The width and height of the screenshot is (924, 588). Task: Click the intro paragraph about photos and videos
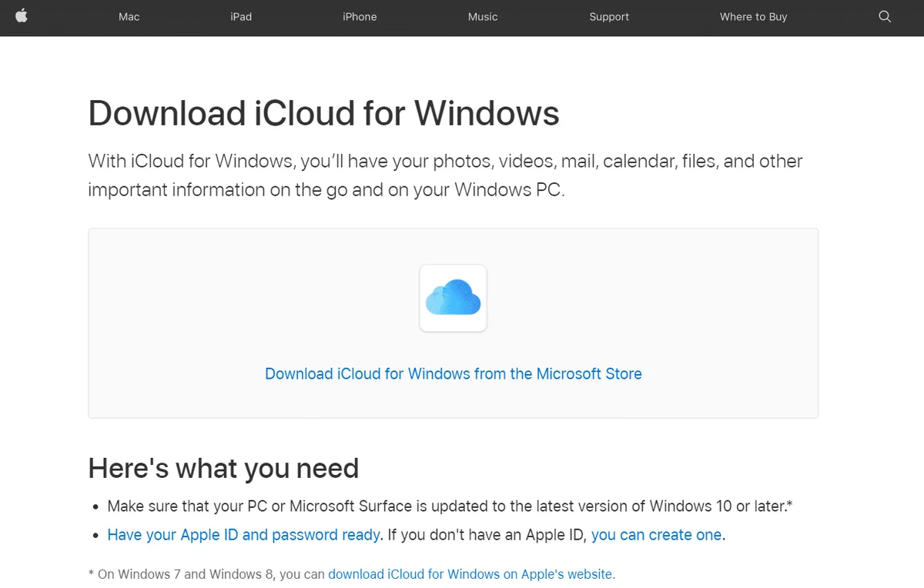coord(445,175)
